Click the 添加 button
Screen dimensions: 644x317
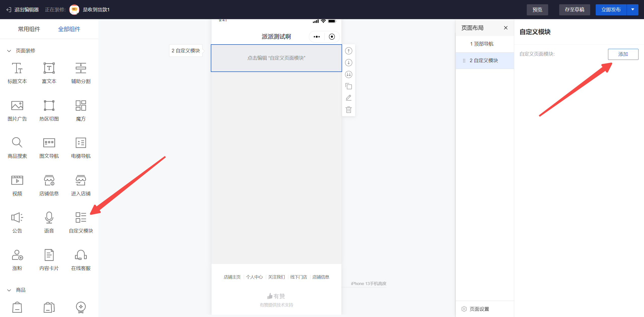[623, 54]
